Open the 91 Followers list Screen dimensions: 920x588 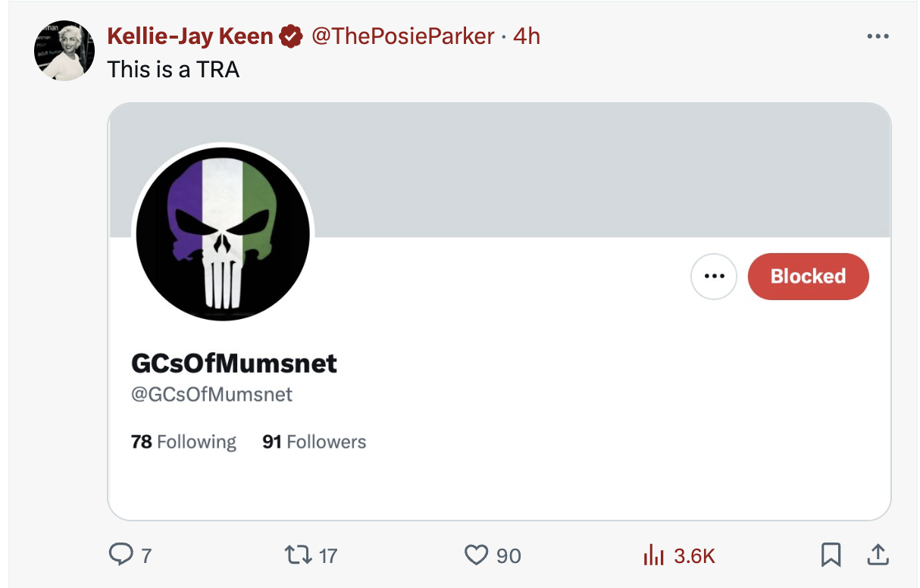(x=314, y=442)
